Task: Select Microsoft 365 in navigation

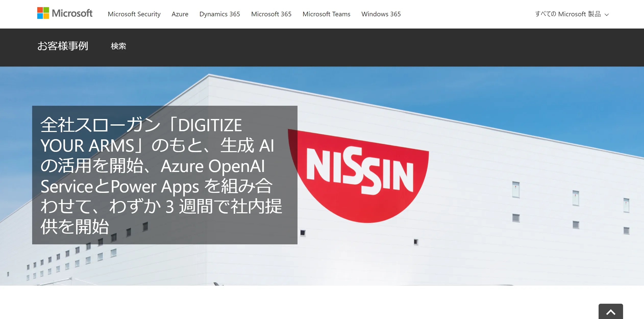Action: click(x=271, y=14)
